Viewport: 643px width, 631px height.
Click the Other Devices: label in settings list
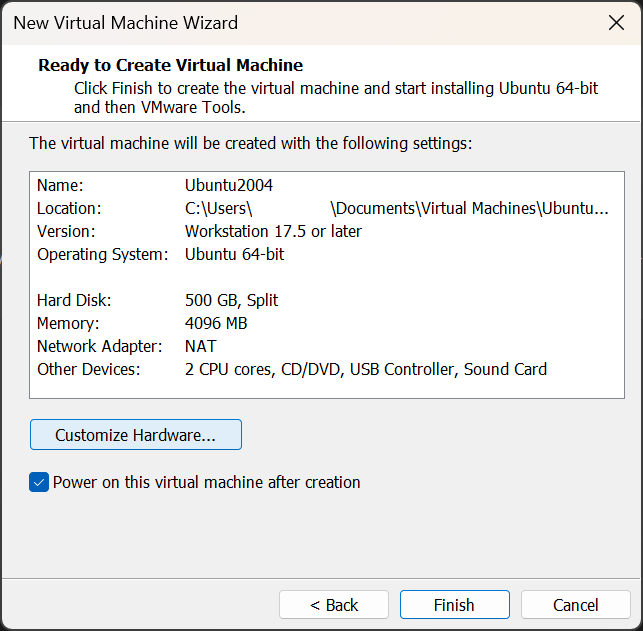(89, 369)
